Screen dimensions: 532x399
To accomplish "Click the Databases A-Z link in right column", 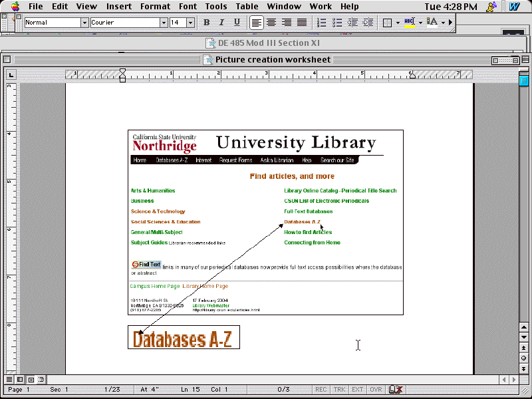I will [303, 222].
